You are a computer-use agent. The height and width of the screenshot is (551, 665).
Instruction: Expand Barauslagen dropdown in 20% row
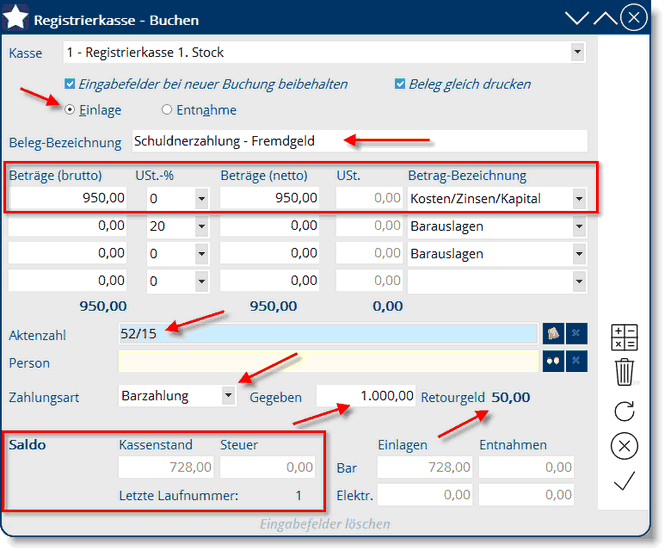(x=579, y=226)
